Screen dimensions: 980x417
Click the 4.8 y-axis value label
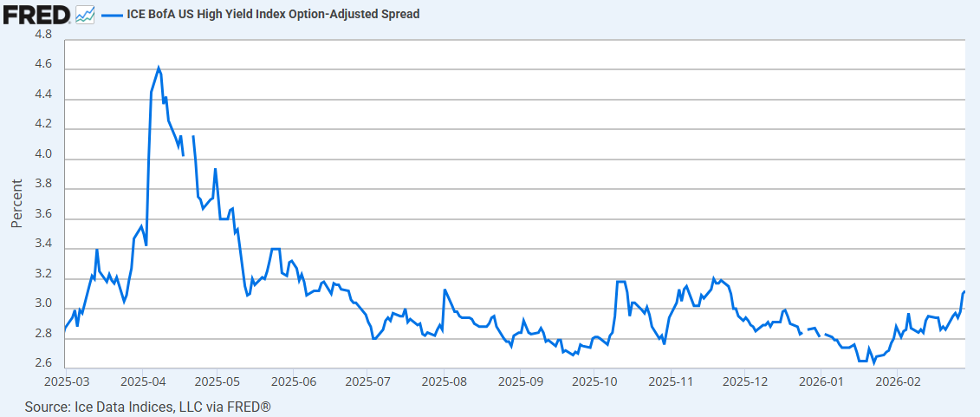(x=42, y=35)
